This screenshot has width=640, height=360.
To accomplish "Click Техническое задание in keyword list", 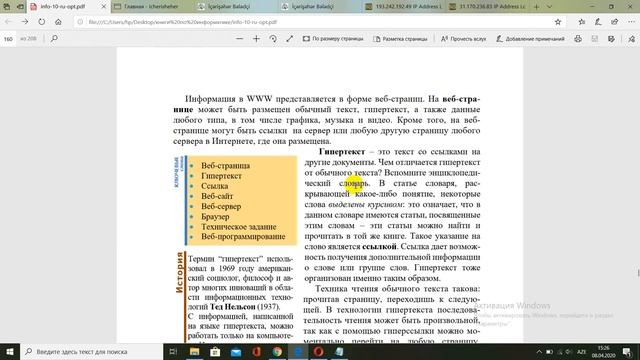I will tap(239, 227).
